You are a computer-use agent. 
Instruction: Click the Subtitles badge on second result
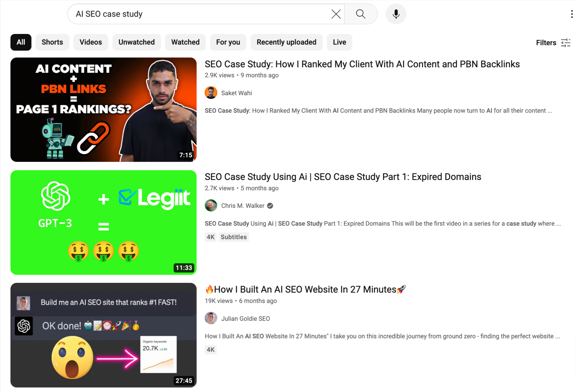234,237
